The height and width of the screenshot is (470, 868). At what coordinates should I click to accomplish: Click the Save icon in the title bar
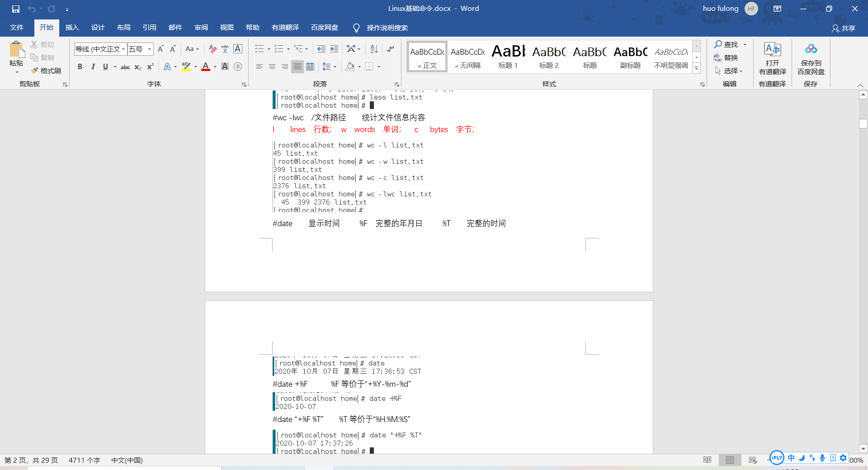pos(16,9)
